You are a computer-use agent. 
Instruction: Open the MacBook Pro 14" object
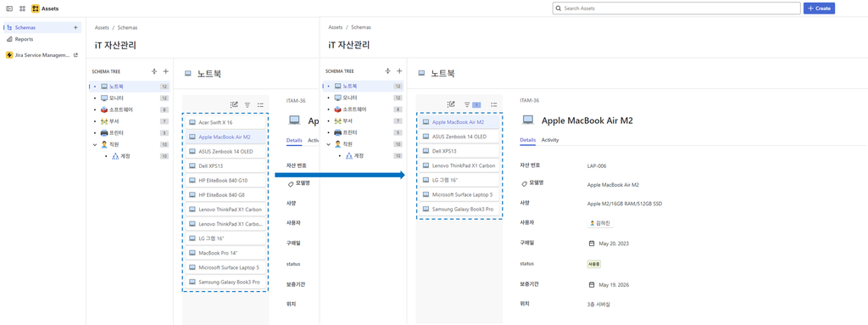[x=225, y=253]
